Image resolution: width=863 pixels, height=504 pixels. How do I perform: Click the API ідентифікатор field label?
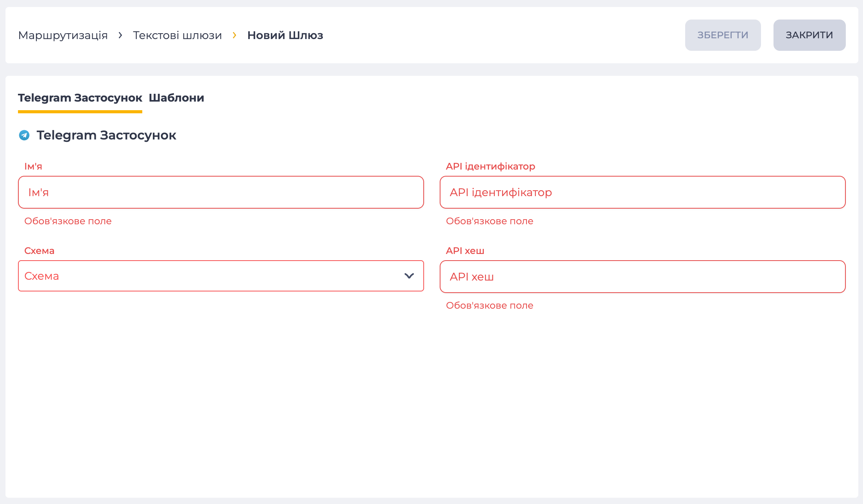point(491,166)
